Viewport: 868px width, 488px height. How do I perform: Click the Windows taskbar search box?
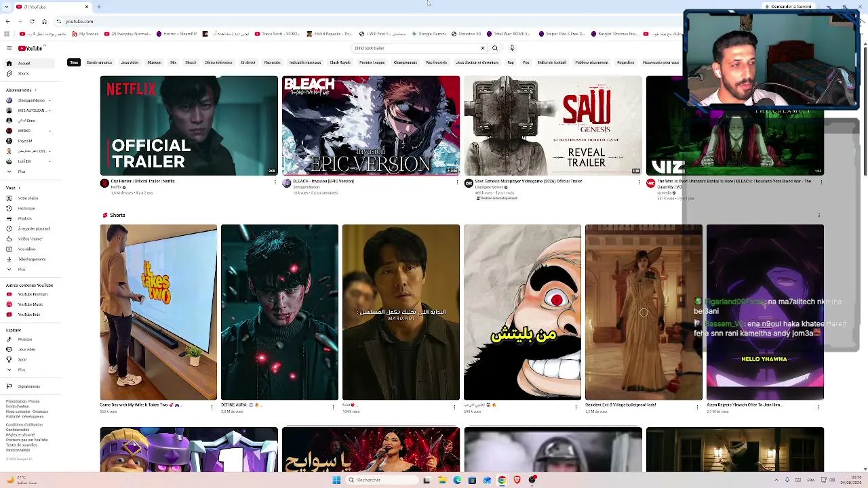pos(381,480)
